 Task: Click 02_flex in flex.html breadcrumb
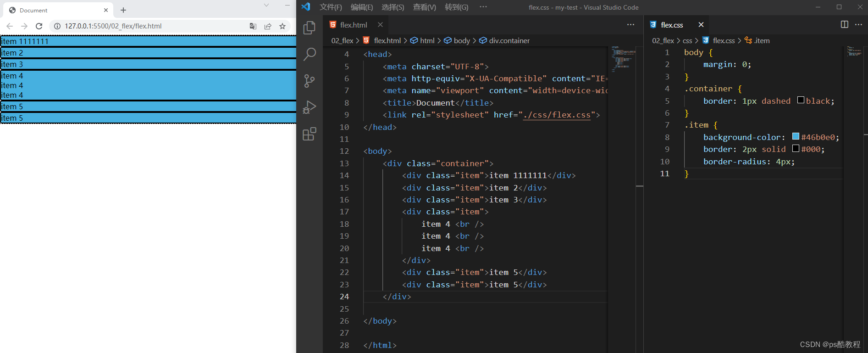point(342,40)
